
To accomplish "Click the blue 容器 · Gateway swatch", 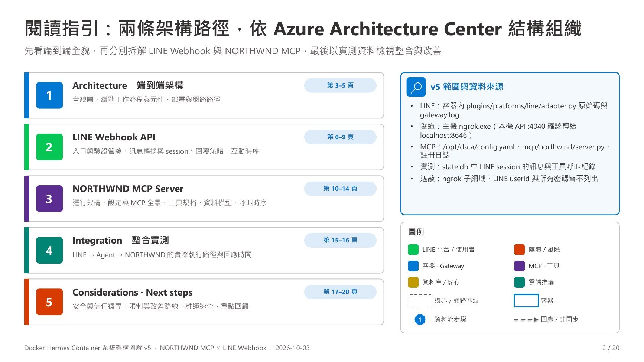I will (x=413, y=266).
